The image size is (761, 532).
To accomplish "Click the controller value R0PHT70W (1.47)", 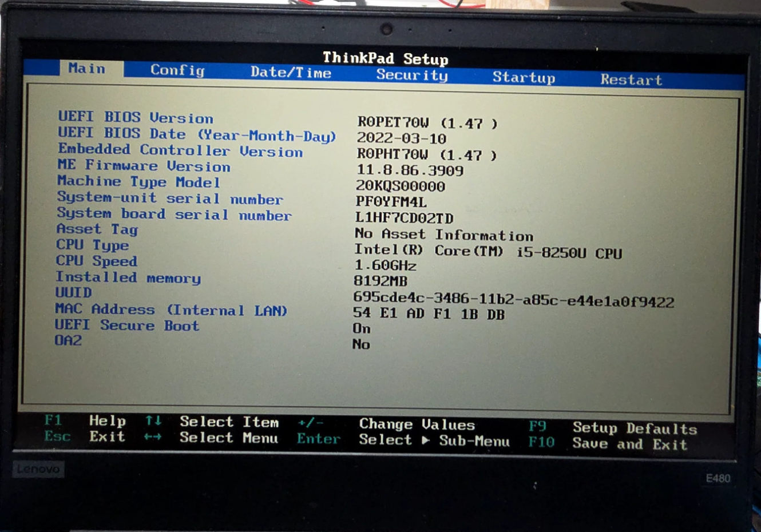I will coord(427,154).
